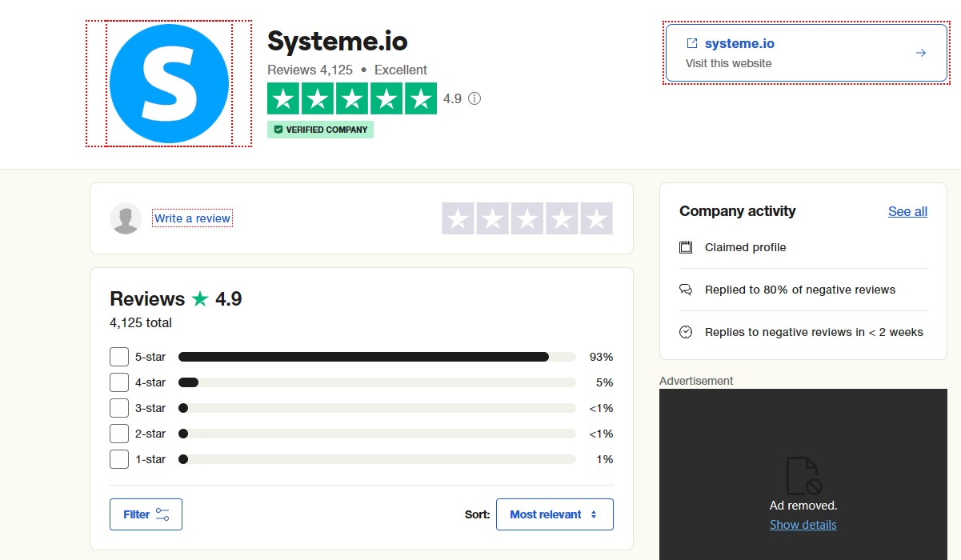Click the Systeme.io blue S logo
961x560 pixels.
click(169, 84)
